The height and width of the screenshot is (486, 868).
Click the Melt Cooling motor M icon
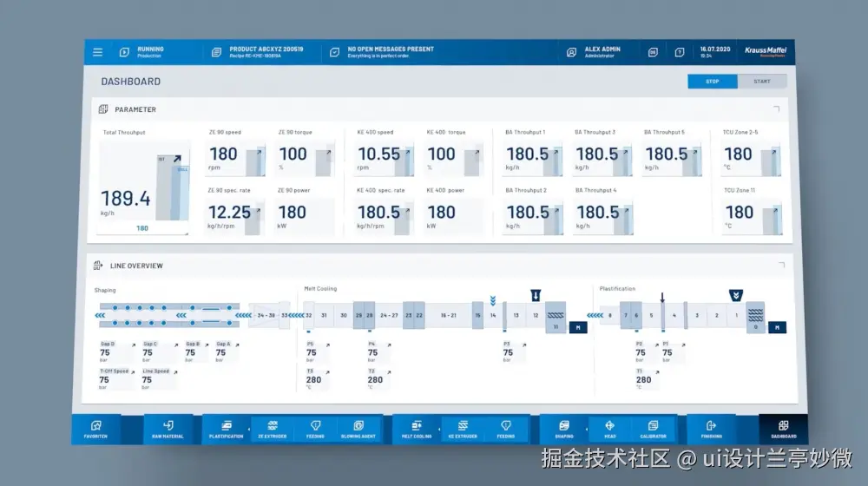coord(578,328)
